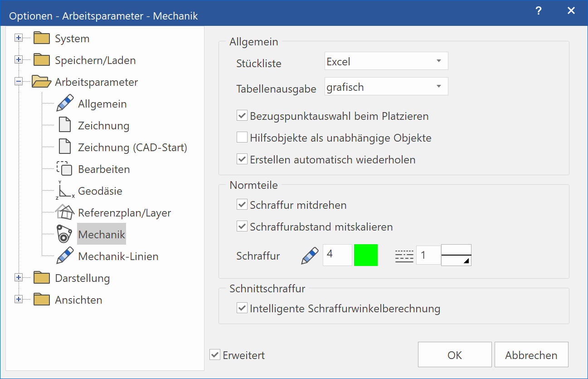
Task: Click the page icon beside Zeichnung (CAD-Start)
Action: [x=65, y=147]
